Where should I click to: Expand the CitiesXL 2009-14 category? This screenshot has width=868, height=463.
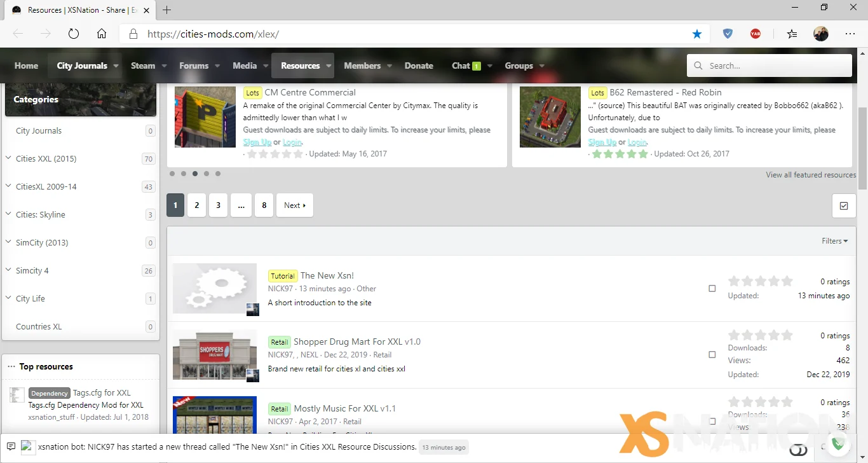coord(8,186)
